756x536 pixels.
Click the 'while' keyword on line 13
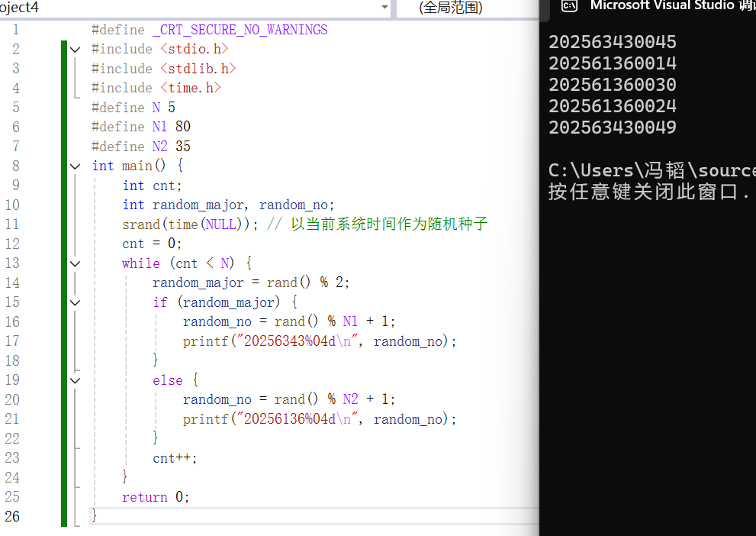click(x=141, y=263)
